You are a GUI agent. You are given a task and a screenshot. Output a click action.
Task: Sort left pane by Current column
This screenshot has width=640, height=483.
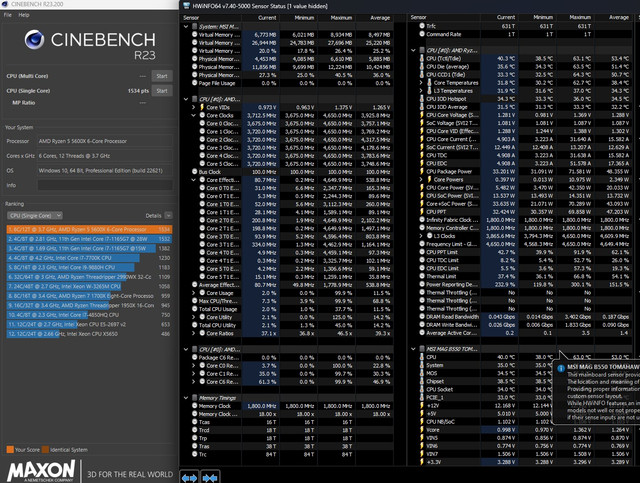tap(260, 18)
